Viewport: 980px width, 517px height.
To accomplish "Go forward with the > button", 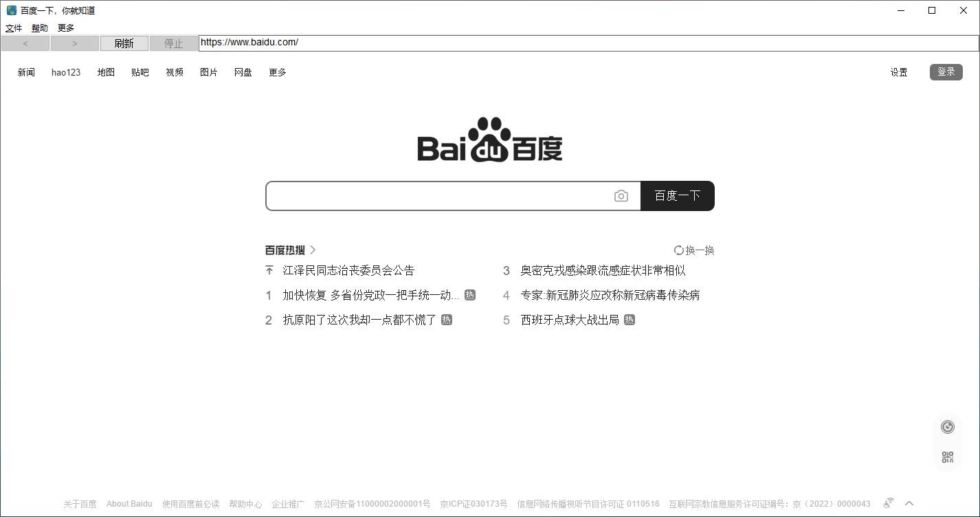I will (75, 43).
